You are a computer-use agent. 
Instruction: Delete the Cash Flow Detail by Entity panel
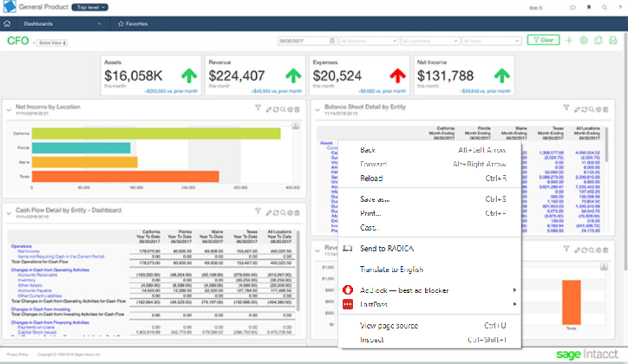point(298,213)
